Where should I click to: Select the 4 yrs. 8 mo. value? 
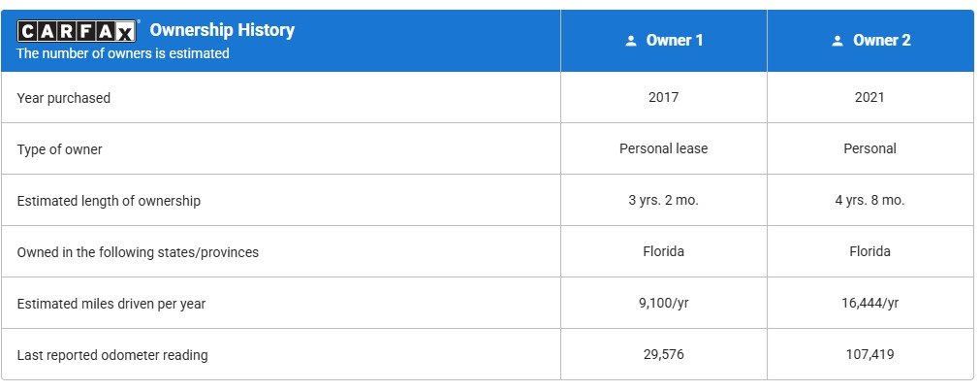point(869,201)
